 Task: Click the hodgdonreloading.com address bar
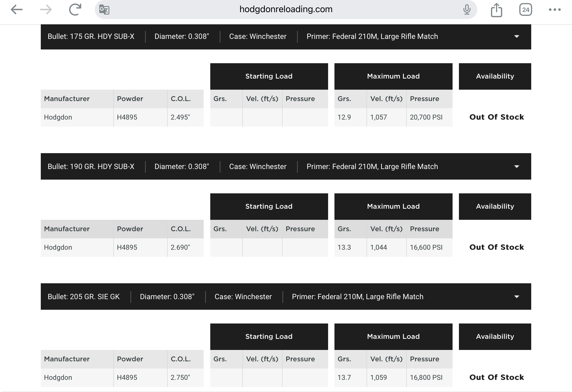(285, 10)
